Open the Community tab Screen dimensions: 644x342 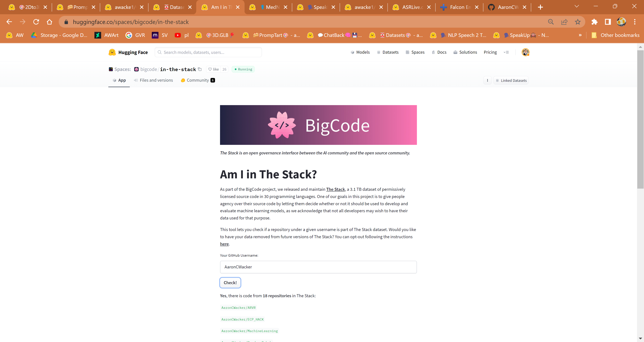[198, 80]
